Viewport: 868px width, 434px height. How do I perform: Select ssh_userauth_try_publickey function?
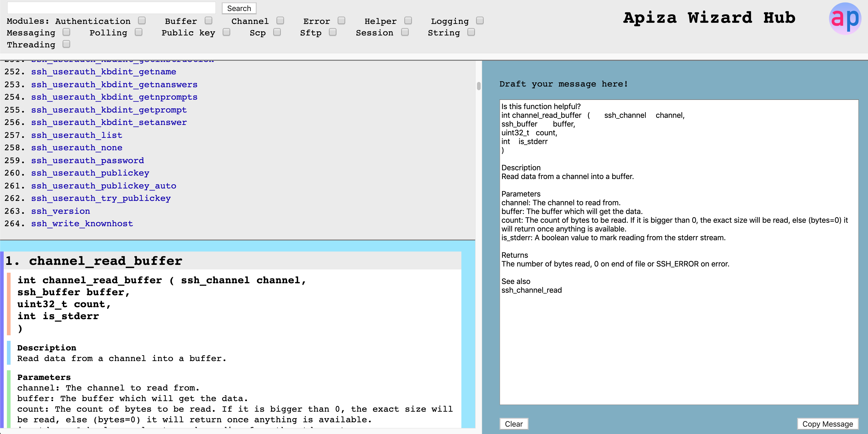[x=101, y=198]
